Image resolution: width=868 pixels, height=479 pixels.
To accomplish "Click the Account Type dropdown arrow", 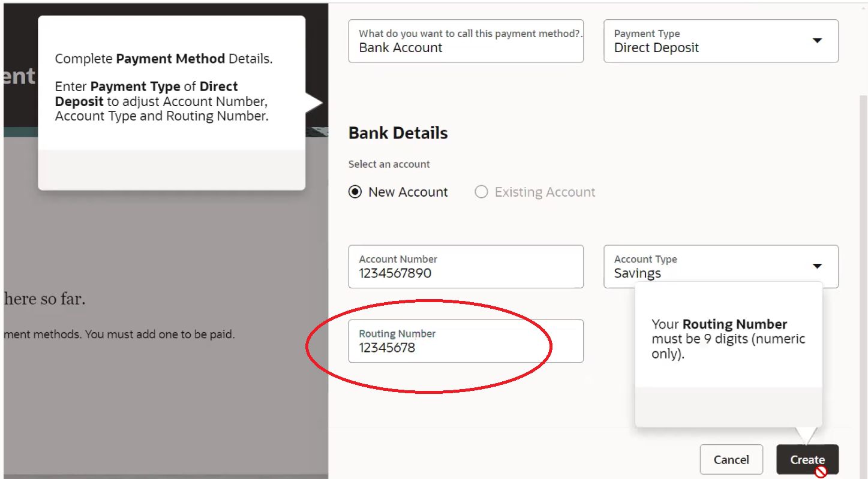I will 816,266.
